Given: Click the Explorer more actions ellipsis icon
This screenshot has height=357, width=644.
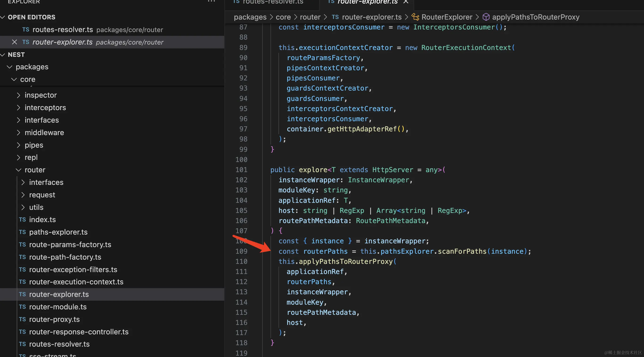Looking at the screenshot, I should (211, 1).
